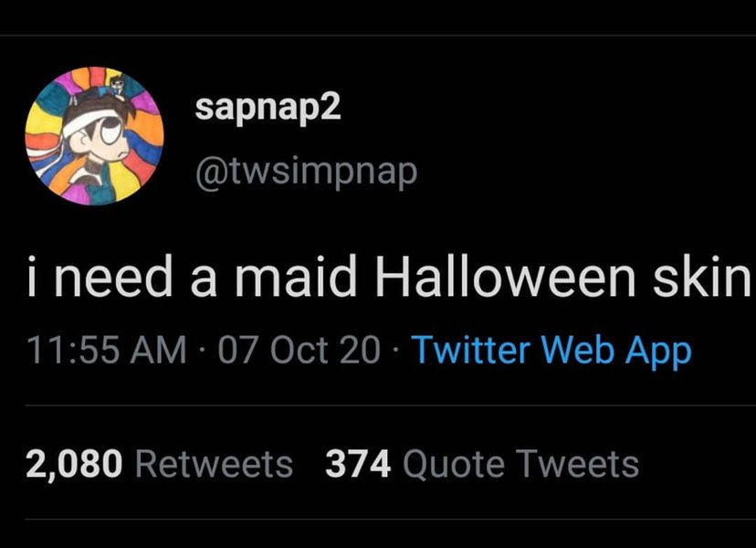Click the Quote Tweets label text
This screenshot has width=756, height=548.
pos(520,464)
